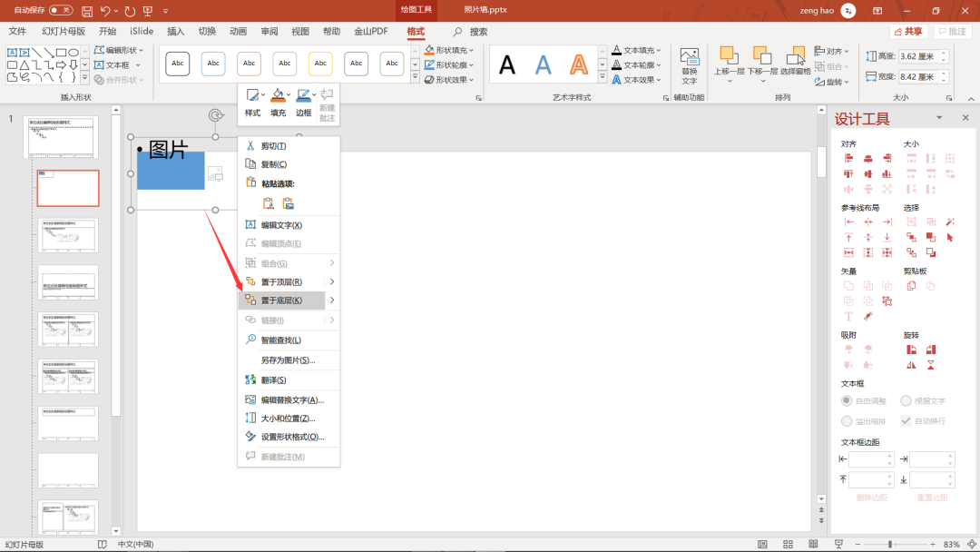The width and height of the screenshot is (980, 552).
Task: Click the rotation handle above the placeholder
Action: tap(216, 115)
